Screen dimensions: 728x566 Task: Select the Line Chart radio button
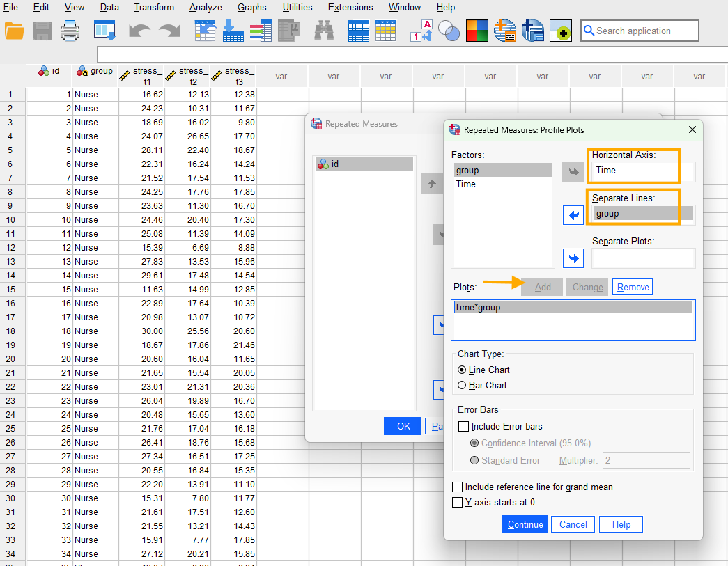pos(462,370)
